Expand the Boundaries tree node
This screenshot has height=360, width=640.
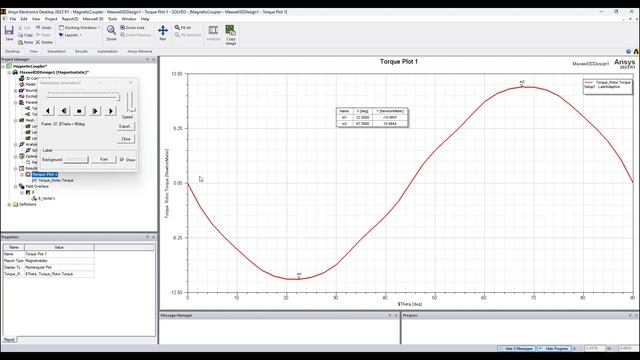[16, 90]
